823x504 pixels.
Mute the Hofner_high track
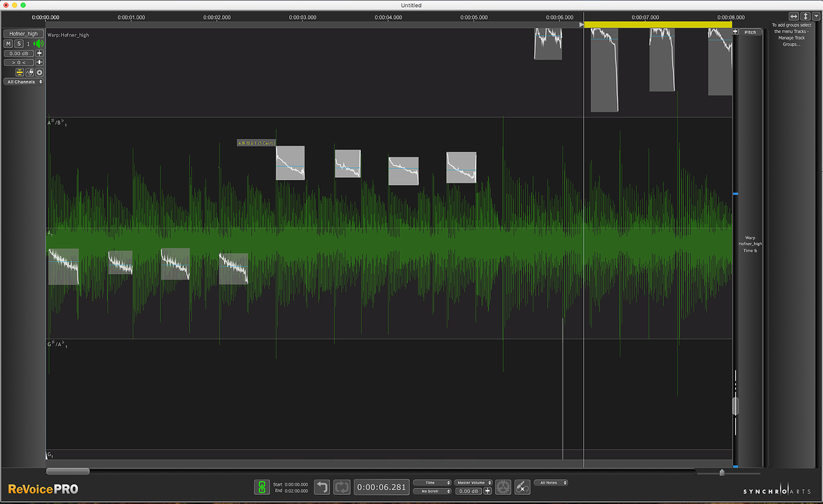coord(8,44)
